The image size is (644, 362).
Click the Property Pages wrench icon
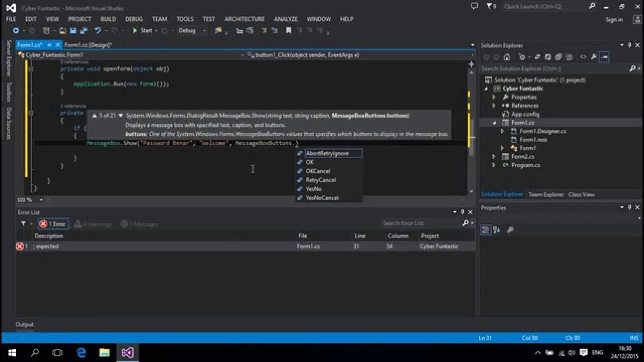coord(510,230)
